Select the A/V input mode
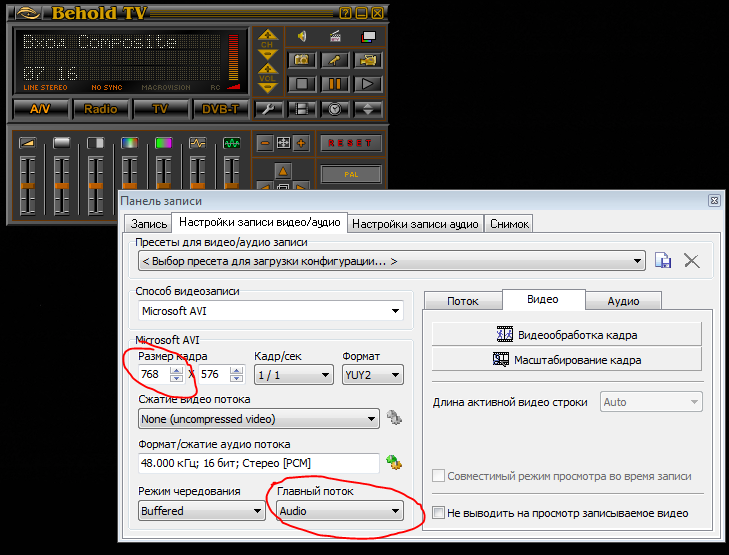 click(40, 109)
